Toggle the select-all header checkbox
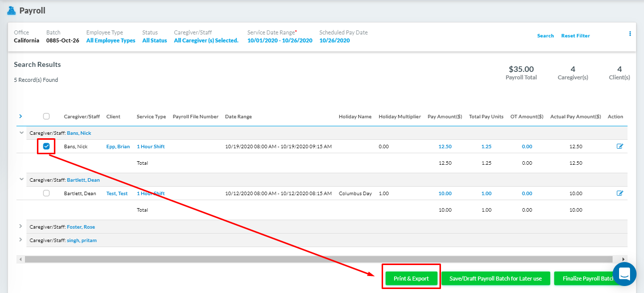This screenshot has height=293, width=644. pos(46,116)
